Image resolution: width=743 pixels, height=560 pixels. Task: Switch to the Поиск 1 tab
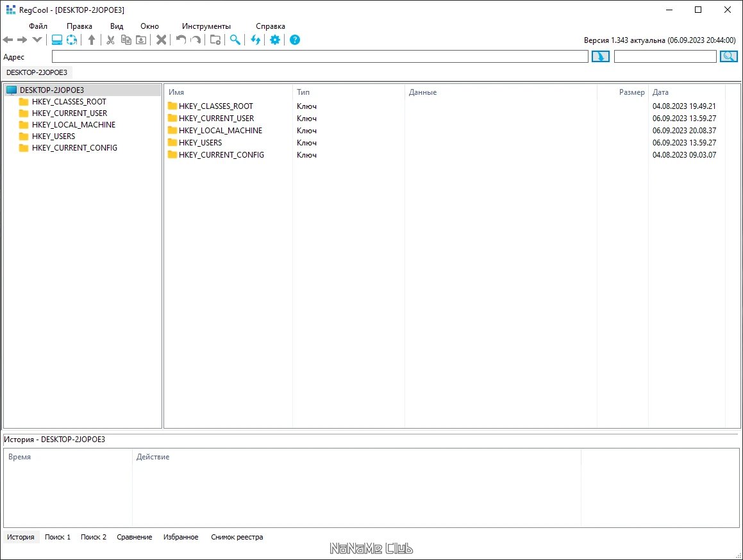click(x=58, y=537)
